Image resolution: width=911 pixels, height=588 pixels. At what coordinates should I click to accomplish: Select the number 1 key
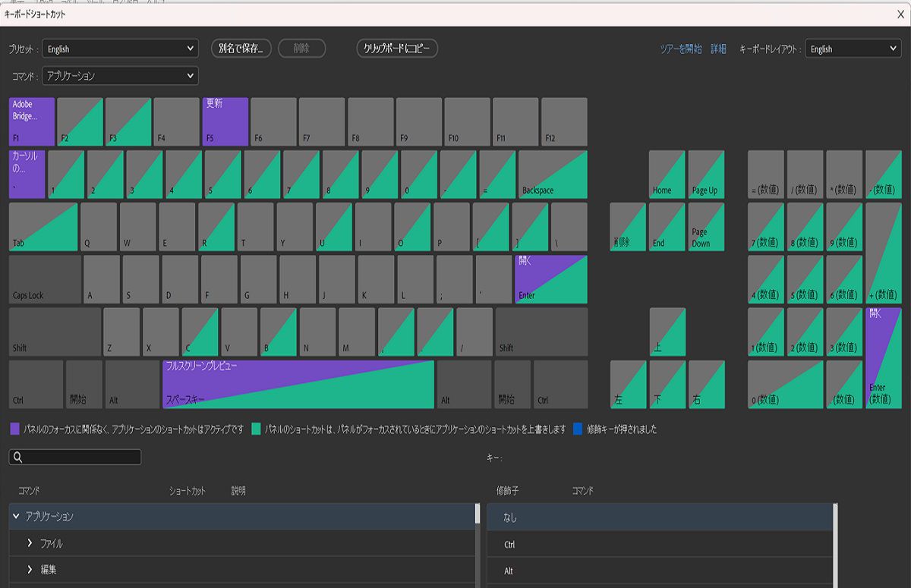pos(66,175)
